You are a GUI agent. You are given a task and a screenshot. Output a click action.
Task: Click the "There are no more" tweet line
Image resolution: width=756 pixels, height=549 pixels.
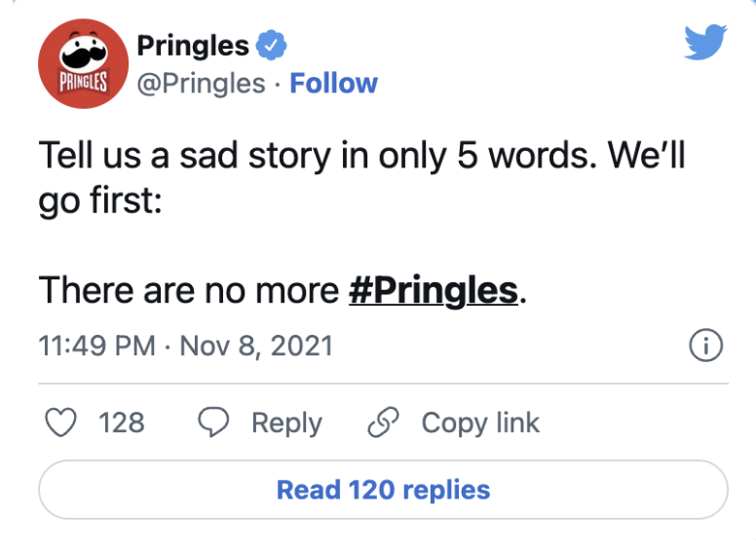[283, 290]
